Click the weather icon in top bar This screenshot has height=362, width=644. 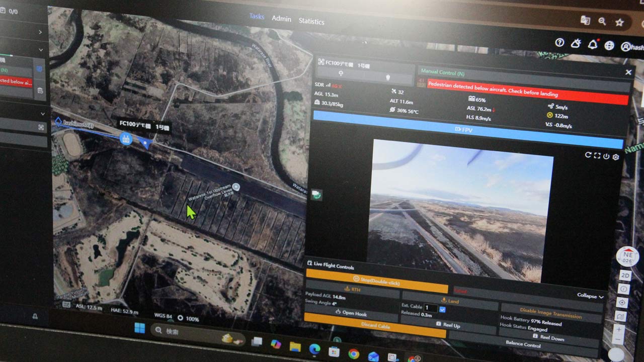[576, 44]
